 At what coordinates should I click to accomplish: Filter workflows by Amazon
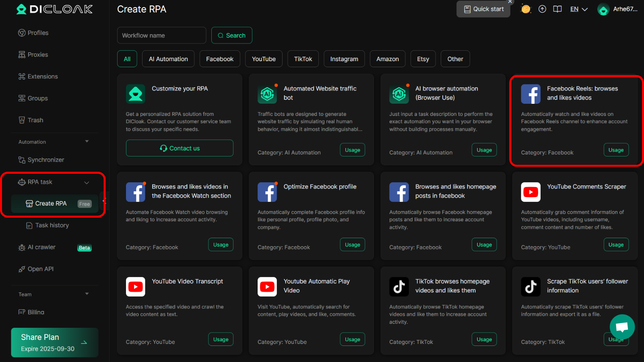pos(388,59)
